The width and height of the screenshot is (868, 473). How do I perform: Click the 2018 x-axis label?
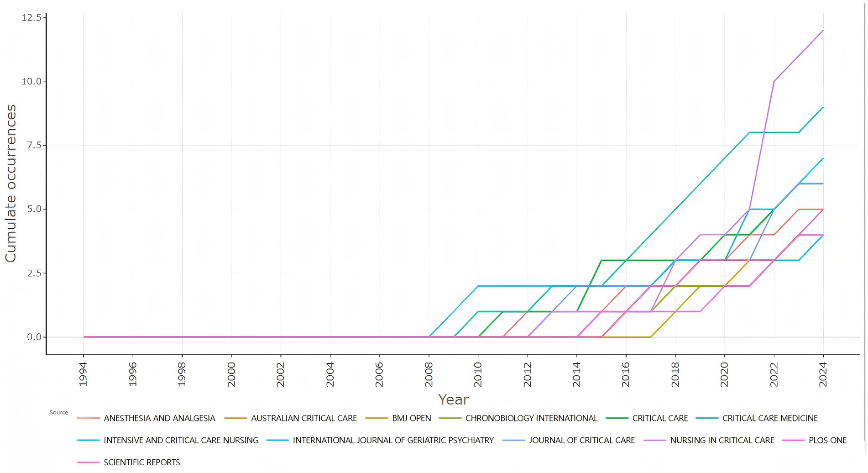click(x=675, y=374)
